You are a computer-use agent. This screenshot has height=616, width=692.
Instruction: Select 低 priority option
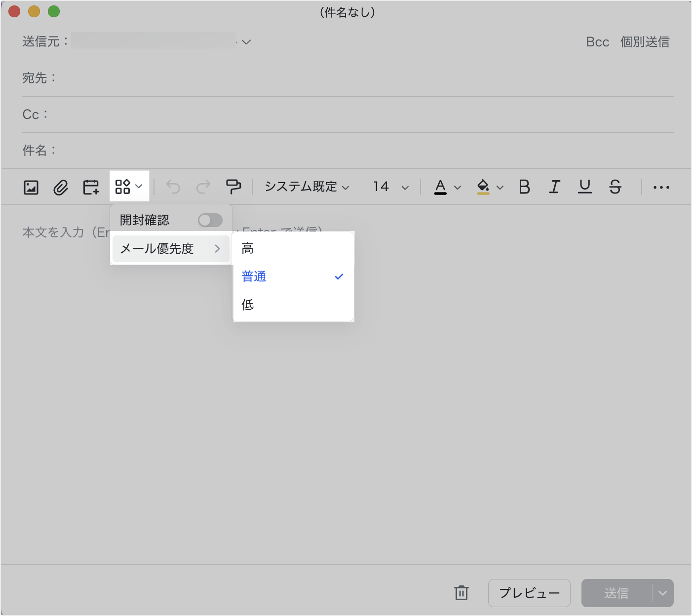pyautogui.click(x=248, y=305)
